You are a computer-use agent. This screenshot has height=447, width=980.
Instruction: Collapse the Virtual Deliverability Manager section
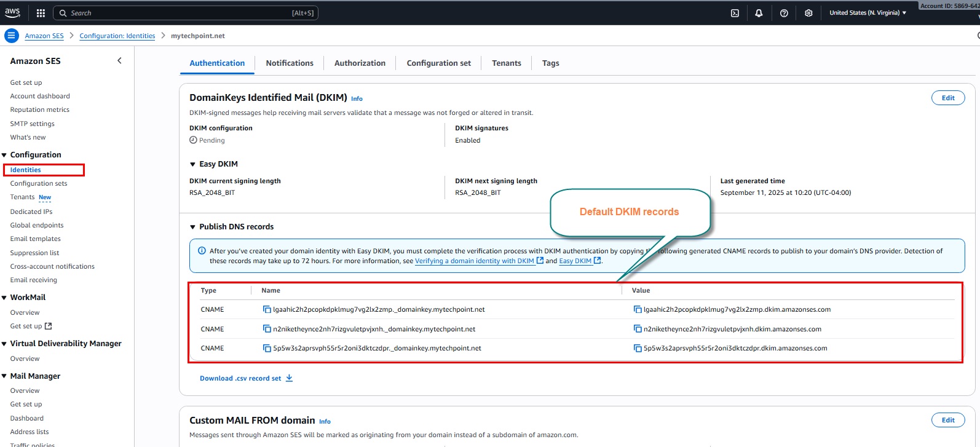(4, 344)
